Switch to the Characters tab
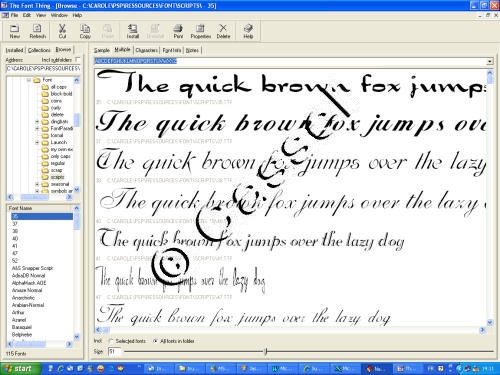The height and width of the screenshot is (375, 500). click(x=146, y=50)
